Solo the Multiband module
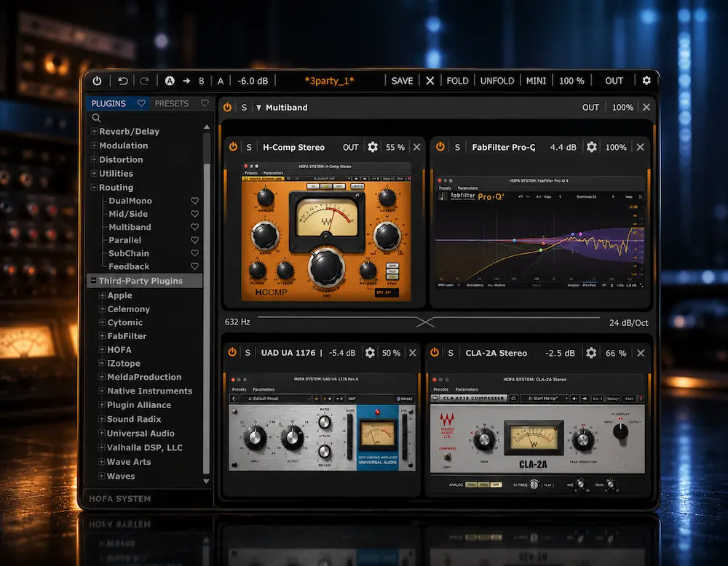The height and width of the screenshot is (566, 728). pyautogui.click(x=244, y=108)
